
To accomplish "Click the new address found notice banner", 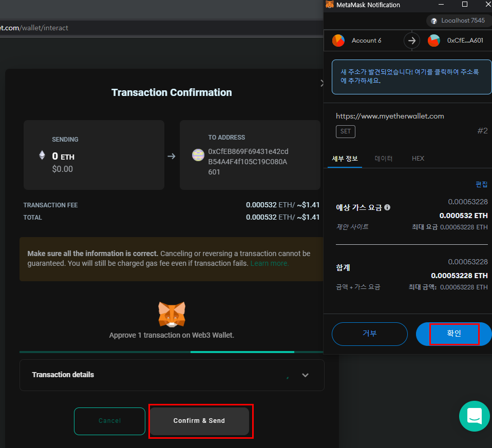I will coord(411,77).
